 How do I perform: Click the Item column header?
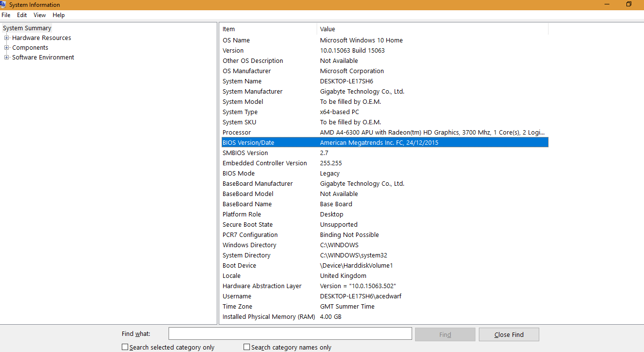268,29
